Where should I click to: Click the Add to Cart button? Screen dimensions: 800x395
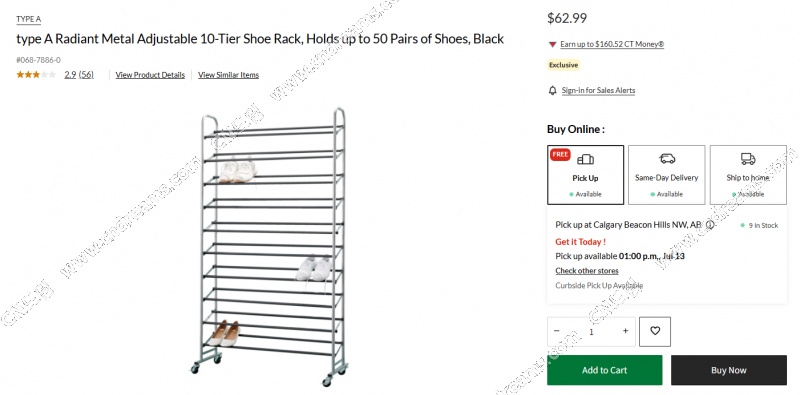(605, 370)
